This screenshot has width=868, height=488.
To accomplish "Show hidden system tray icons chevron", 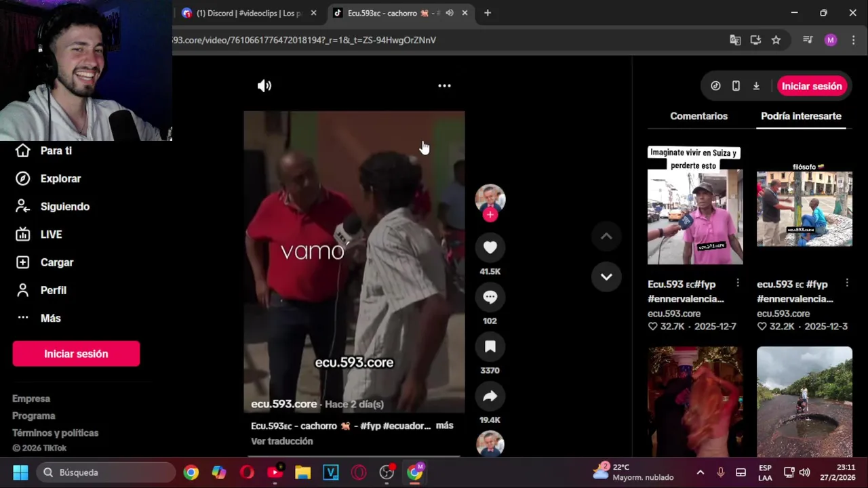I will click(x=701, y=472).
